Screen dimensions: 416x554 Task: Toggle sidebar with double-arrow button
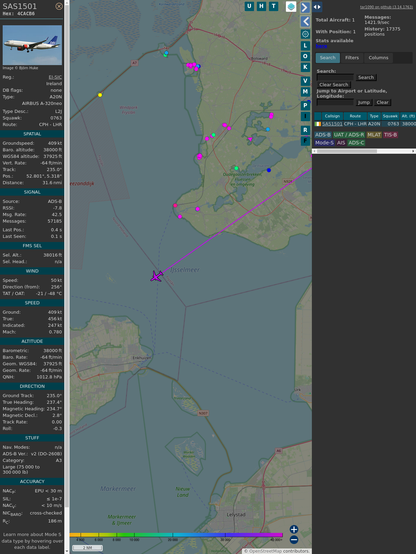(x=317, y=7)
